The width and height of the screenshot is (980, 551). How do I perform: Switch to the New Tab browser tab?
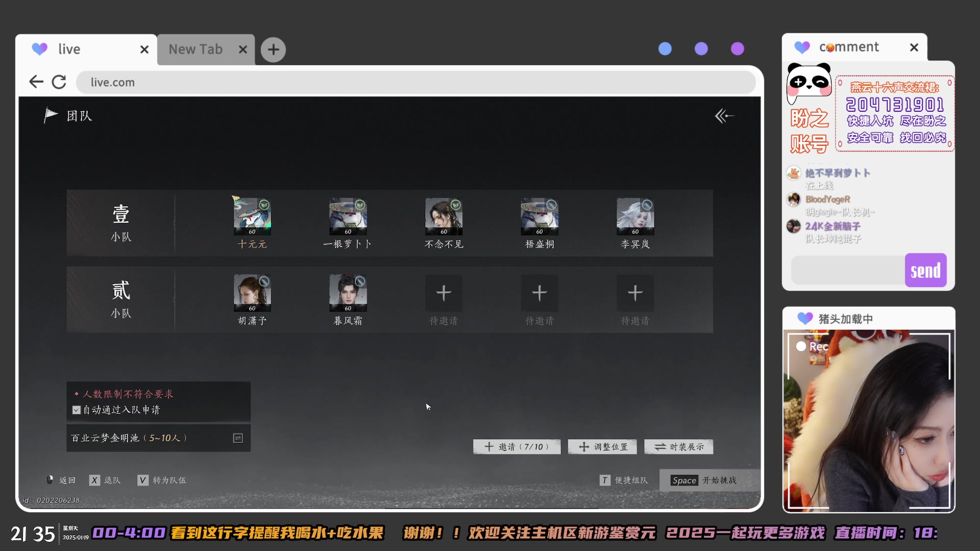coord(196,49)
